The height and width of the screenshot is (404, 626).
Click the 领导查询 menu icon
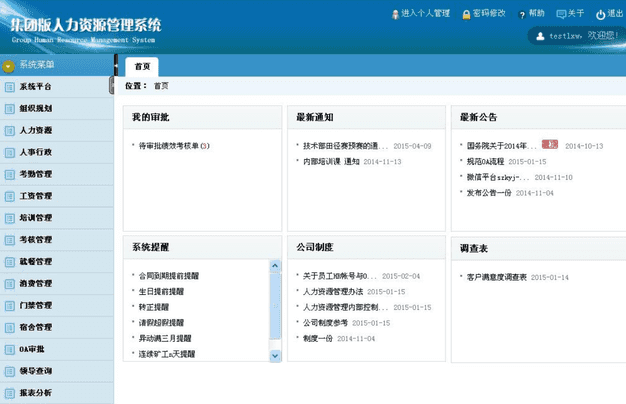tap(10, 372)
